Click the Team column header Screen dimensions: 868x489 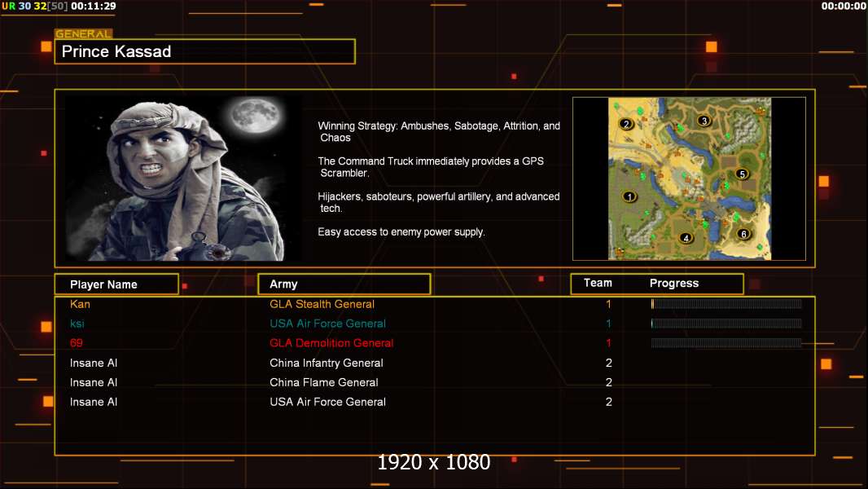point(598,283)
